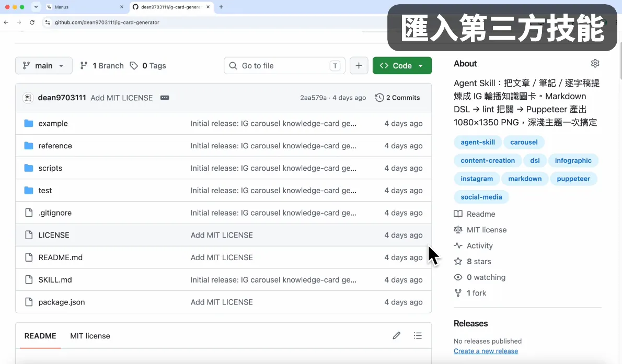
Task: Edit README with the pencil icon
Action: 396,335
